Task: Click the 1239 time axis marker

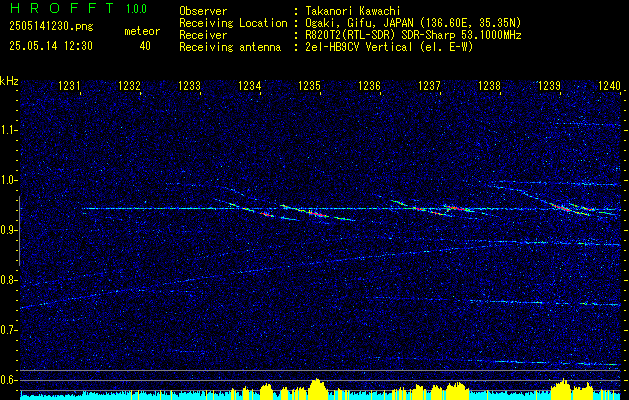Action: click(x=549, y=85)
